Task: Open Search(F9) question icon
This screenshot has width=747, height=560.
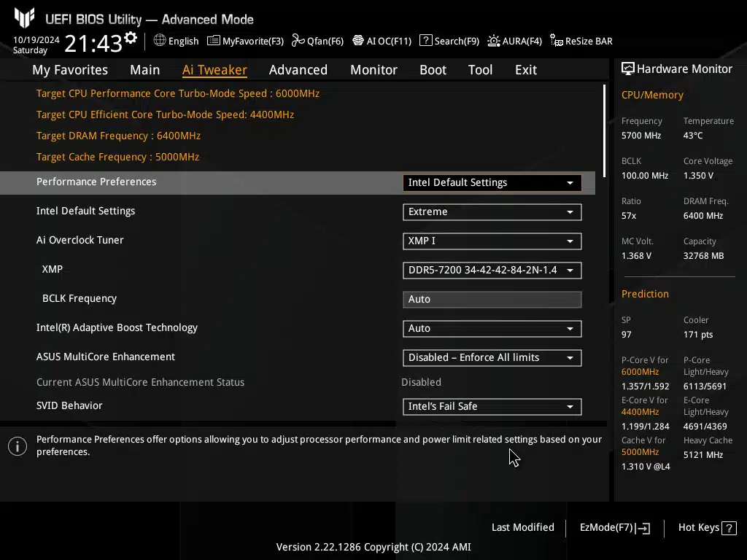Action: pyautogui.click(x=425, y=41)
